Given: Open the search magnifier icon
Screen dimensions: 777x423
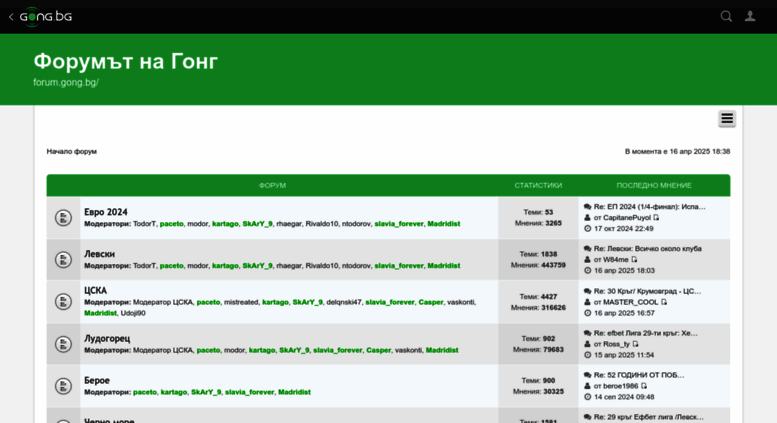Looking at the screenshot, I should click(x=726, y=16).
